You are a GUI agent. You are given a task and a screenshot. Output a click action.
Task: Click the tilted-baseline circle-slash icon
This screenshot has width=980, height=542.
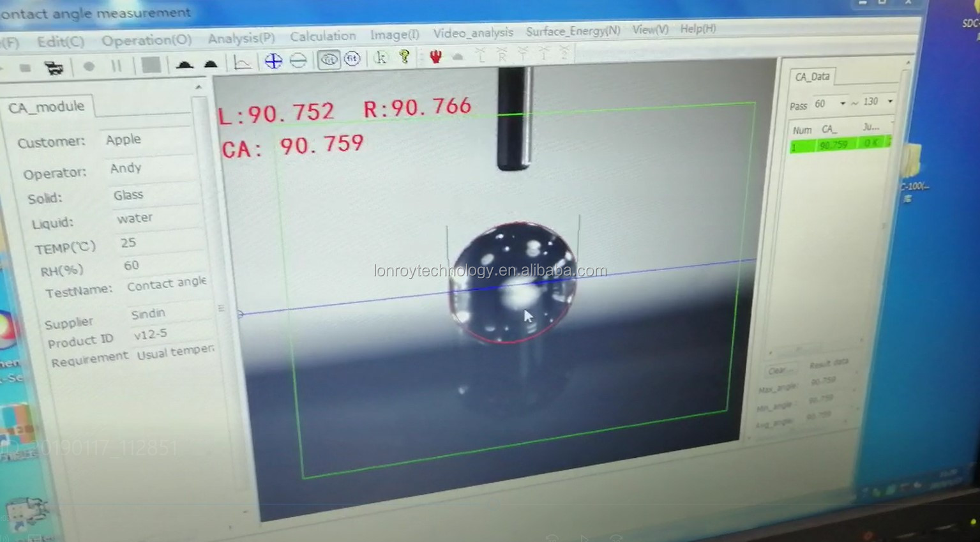(298, 60)
